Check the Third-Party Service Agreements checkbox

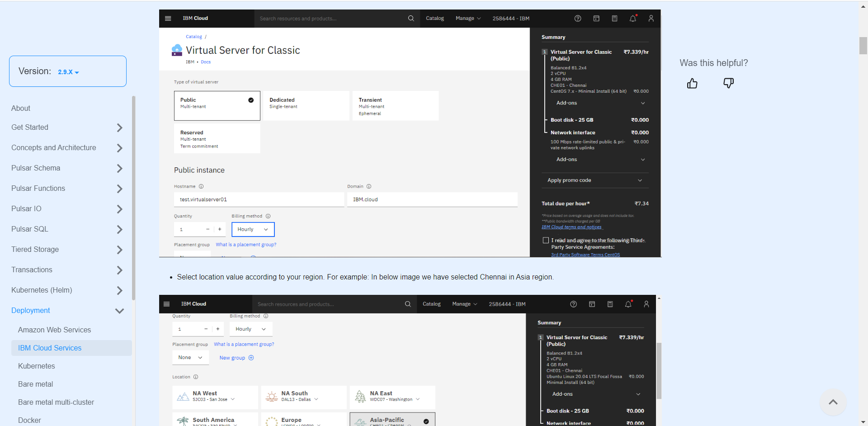coord(546,240)
